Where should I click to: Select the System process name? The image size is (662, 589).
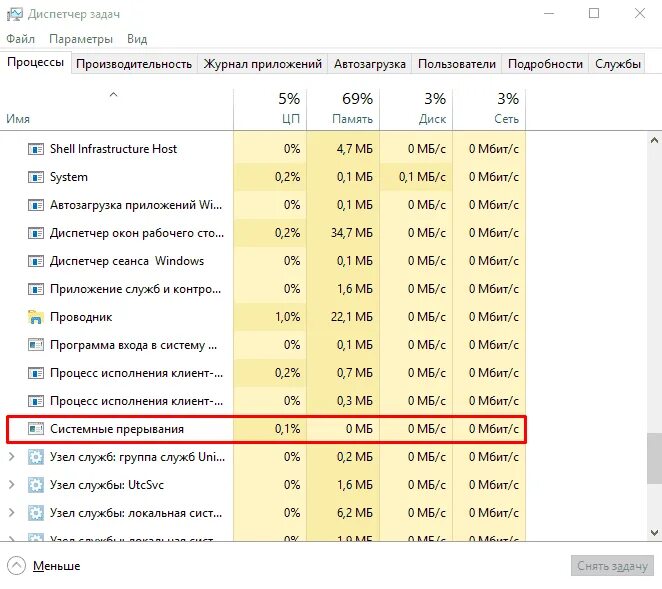pos(69,177)
